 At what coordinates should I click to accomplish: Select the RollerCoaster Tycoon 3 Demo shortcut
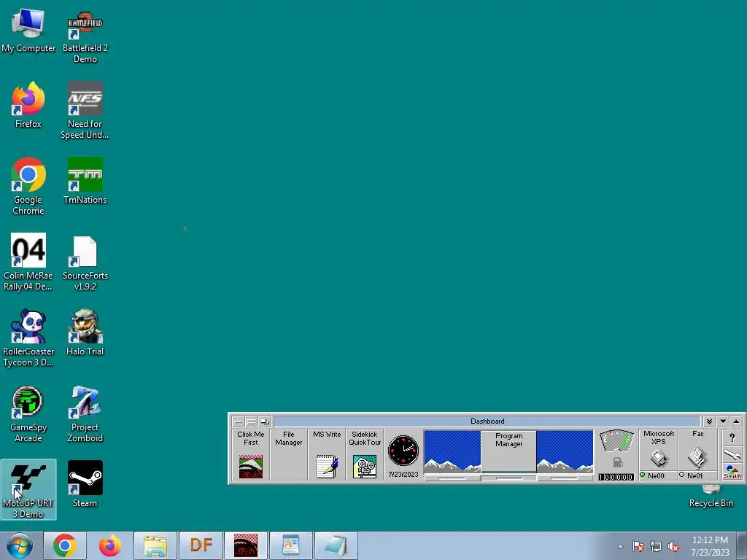pos(28,338)
